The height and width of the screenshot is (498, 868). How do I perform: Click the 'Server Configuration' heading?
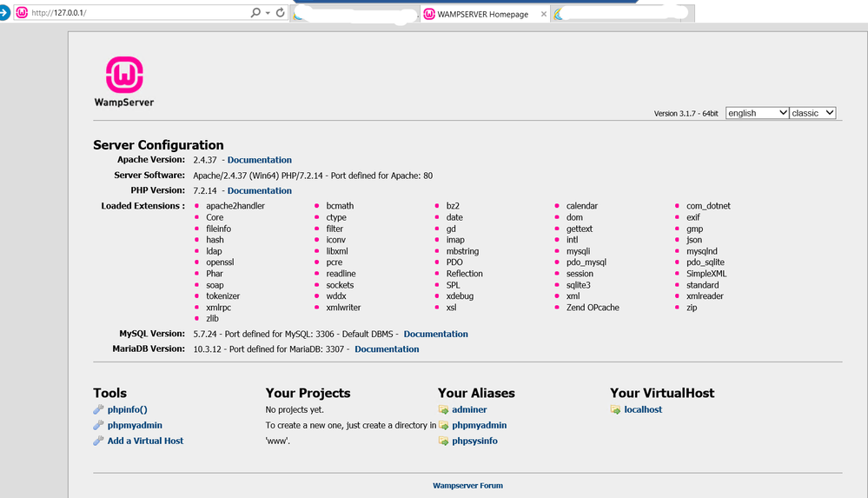point(158,144)
